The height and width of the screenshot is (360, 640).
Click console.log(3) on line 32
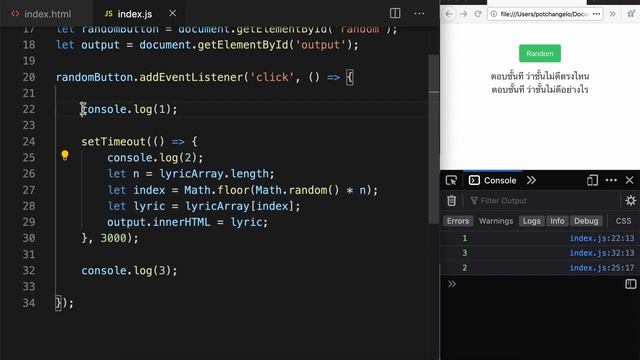[x=129, y=271]
